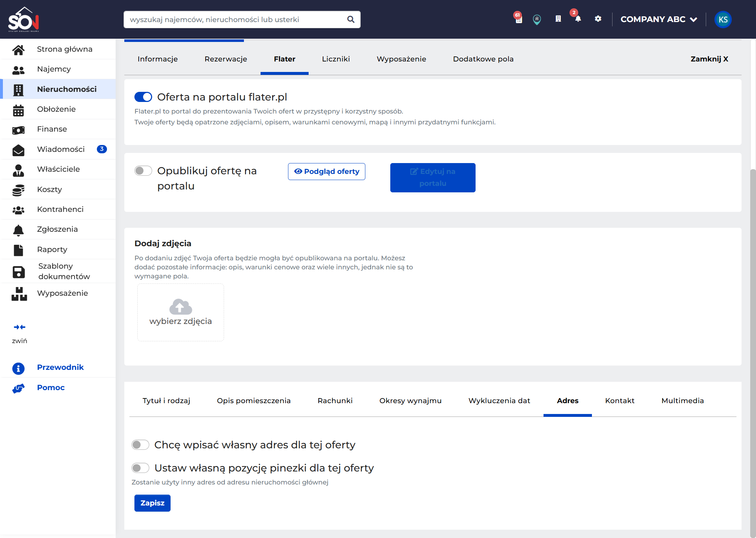Click Raporty document icon

[18, 250]
